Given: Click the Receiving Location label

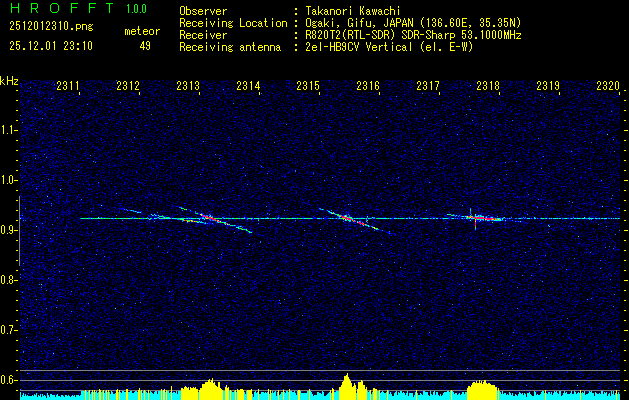Looking at the screenshot, I should [x=233, y=23].
